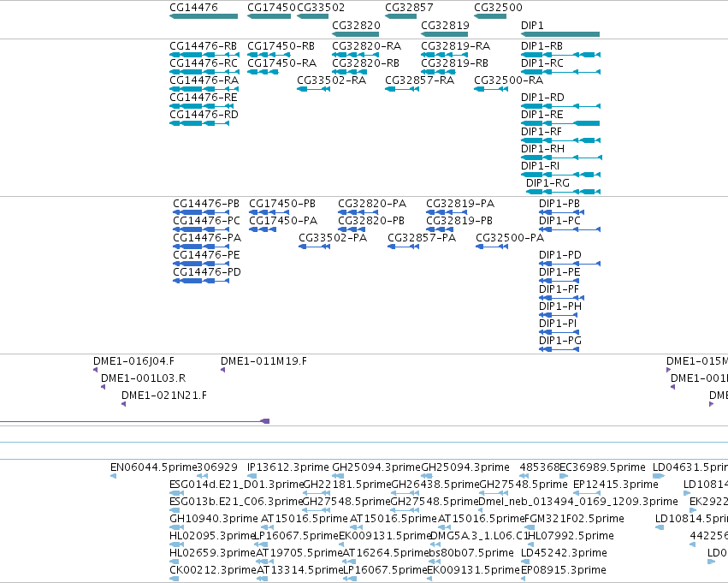Click BAC end DME1-016J04.F
Image resolution: width=728 pixels, height=583 pixels.
tap(95, 370)
